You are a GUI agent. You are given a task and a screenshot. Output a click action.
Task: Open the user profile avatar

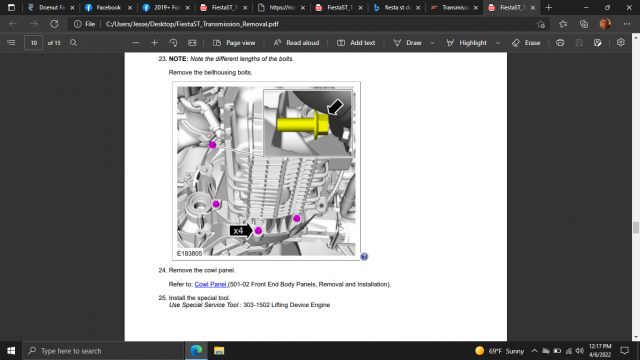(605, 24)
